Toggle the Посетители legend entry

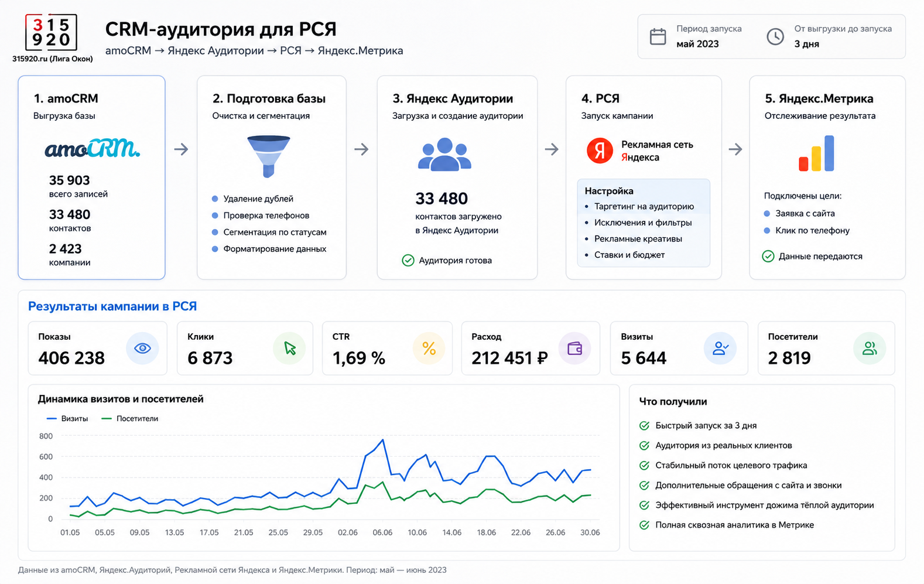129,419
